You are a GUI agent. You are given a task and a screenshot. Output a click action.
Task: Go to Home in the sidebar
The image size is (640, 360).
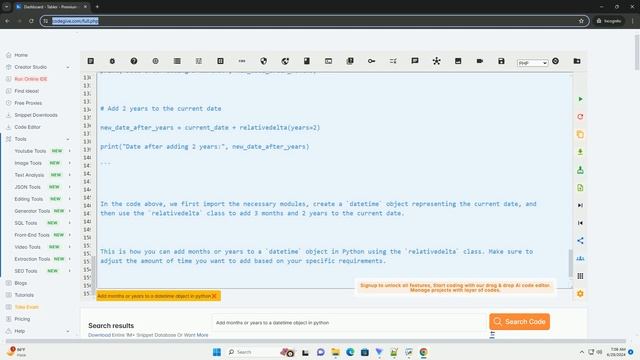21,55
